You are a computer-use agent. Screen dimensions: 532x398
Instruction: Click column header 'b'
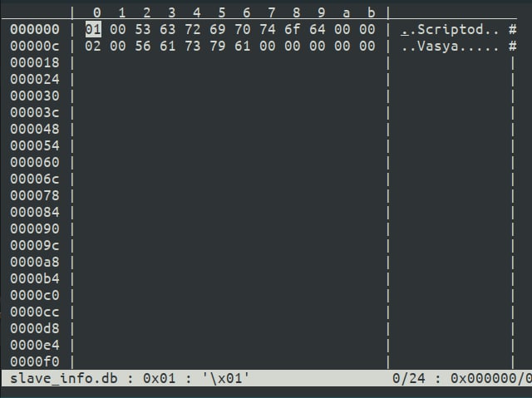(x=372, y=13)
